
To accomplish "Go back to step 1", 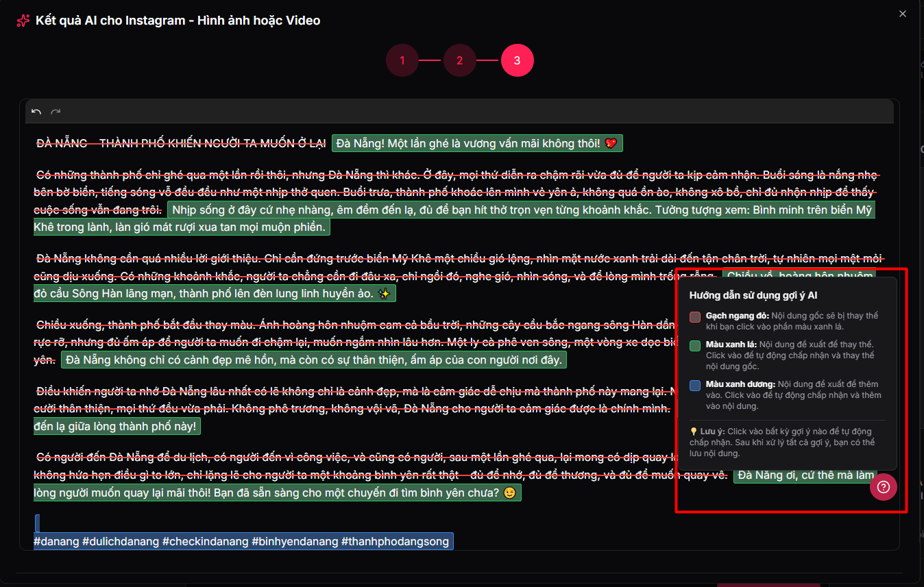I will click(x=402, y=60).
